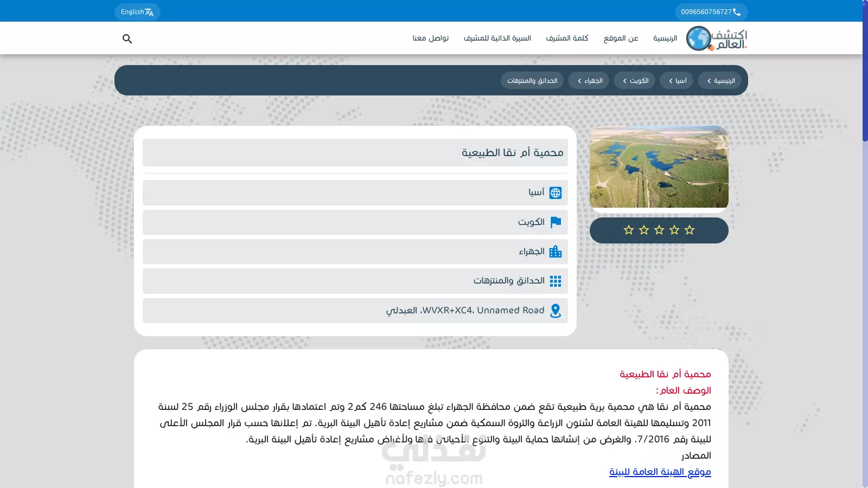Click the city building icon beside الجهراء
The height and width of the screenshot is (488, 868).
coord(556,252)
